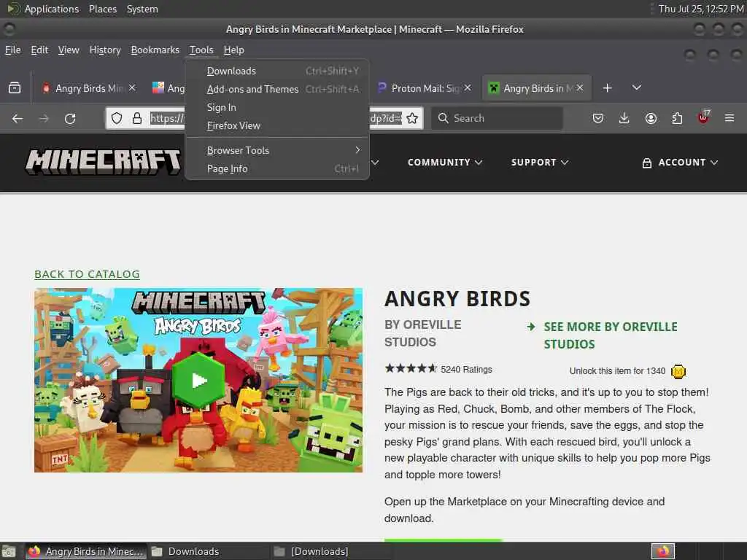Open the View menu

(69, 50)
